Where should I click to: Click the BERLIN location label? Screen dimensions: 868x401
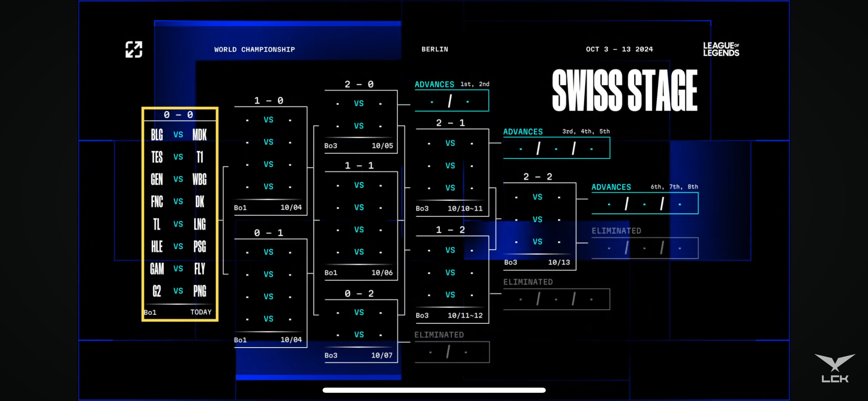tap(435, 49)
